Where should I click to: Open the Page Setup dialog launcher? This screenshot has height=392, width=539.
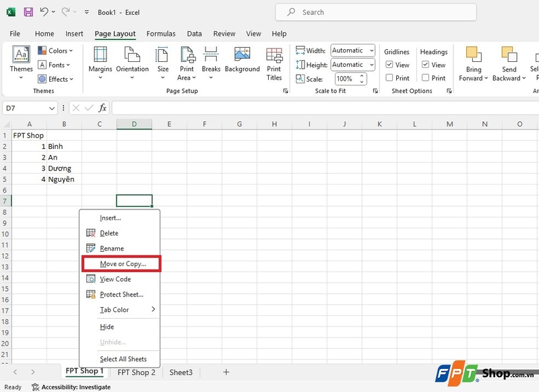285,91
